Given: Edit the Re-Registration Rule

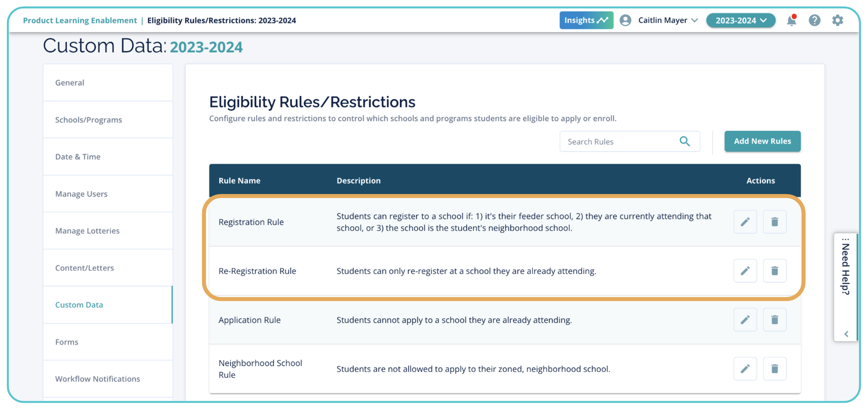Looking at the screenshot, I should point(745,270).
